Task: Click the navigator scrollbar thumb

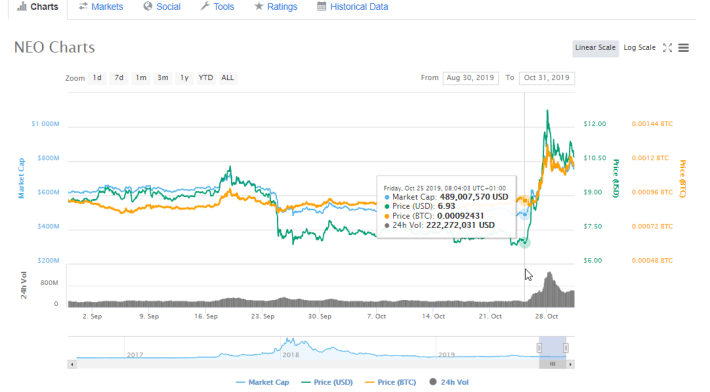Action: tap(552, 364)
